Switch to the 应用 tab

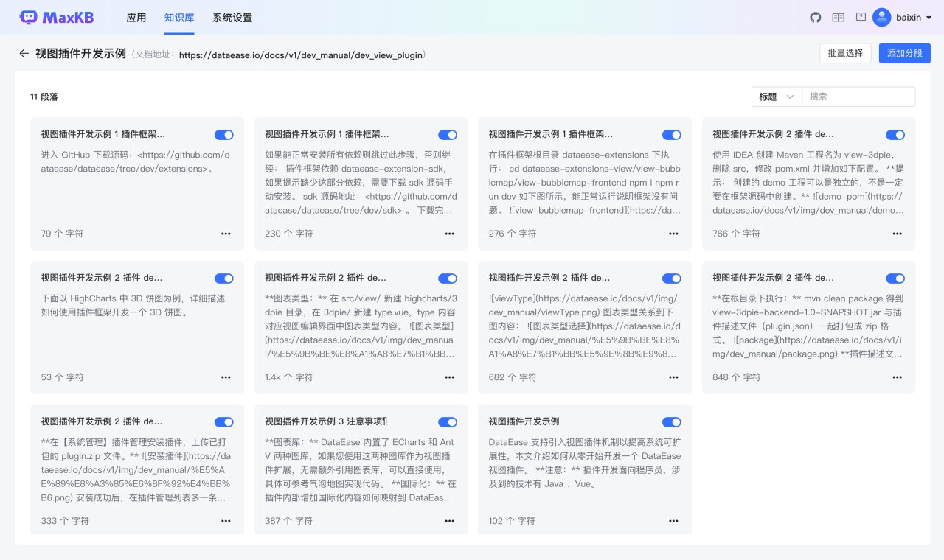tap(136, 18)
